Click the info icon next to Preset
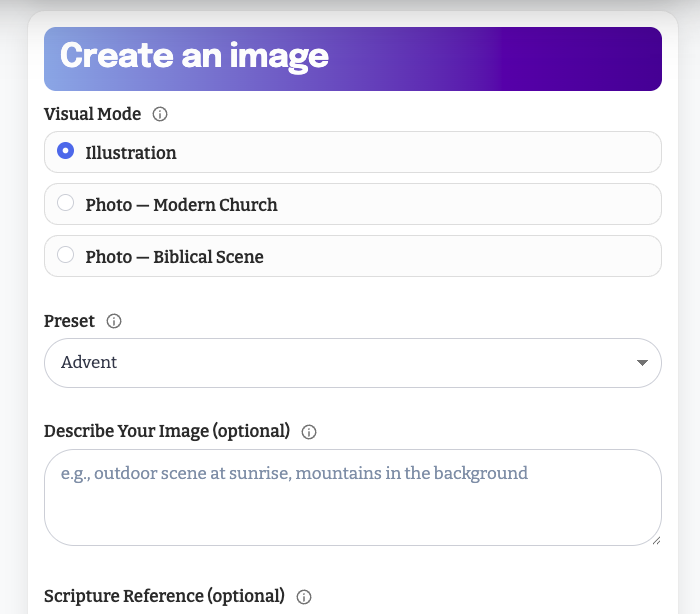This screenshot has width=700, height=614. pos(114,321)
